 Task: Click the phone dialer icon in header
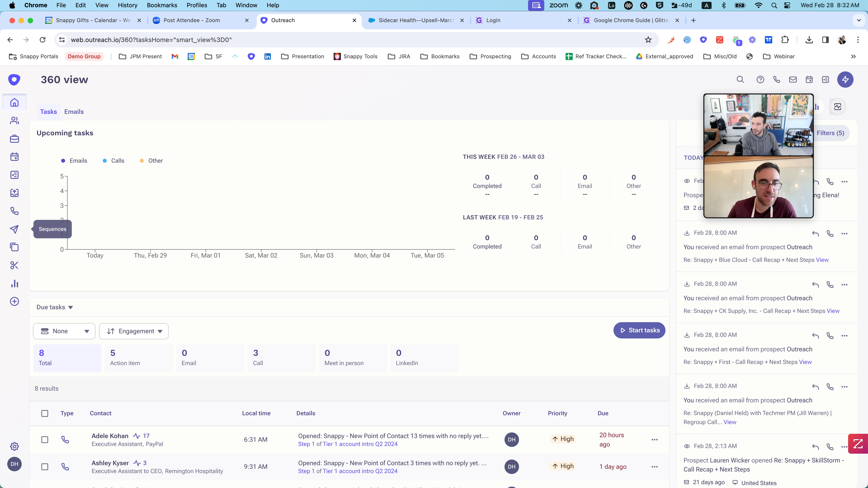tap(777, 80)
